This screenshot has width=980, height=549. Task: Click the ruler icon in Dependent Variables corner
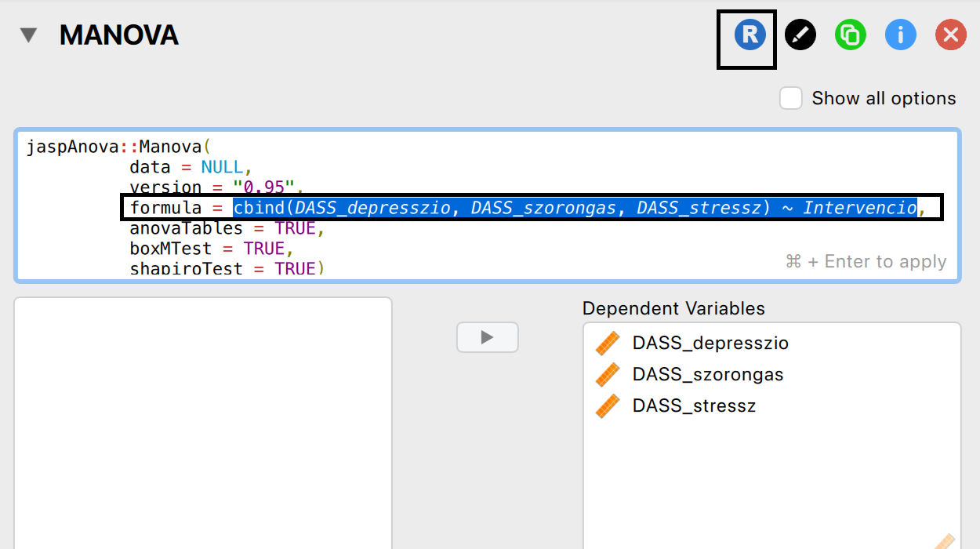pyautogui.click(x=946, y=541)
